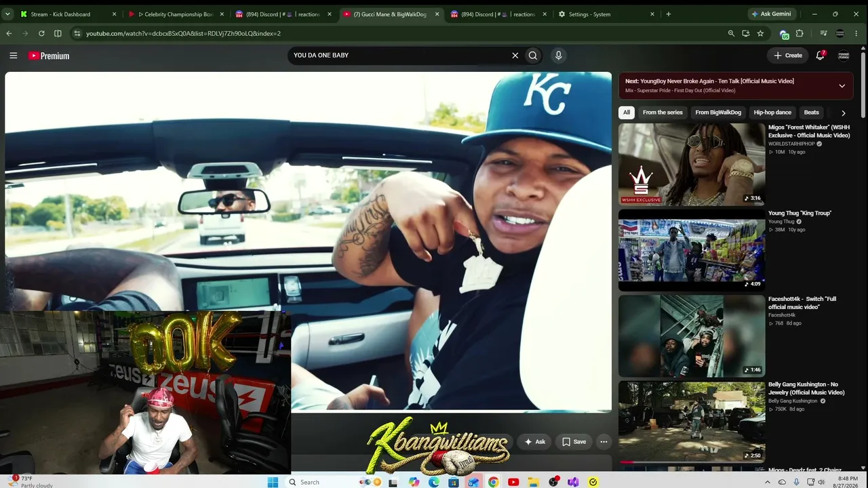Click the Young Thug King Troup thumbnail
Viewport: 868px width, 488px height.
point(692,249)
